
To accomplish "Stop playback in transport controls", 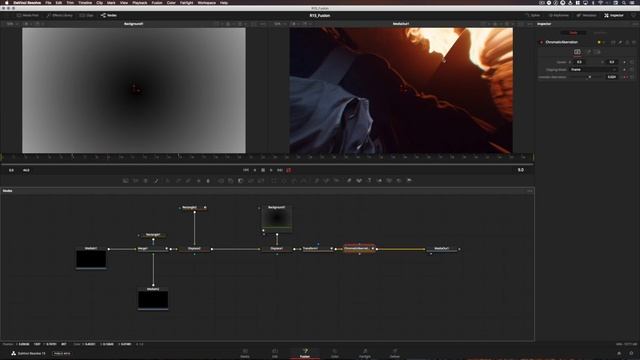I will coord(263,170).
